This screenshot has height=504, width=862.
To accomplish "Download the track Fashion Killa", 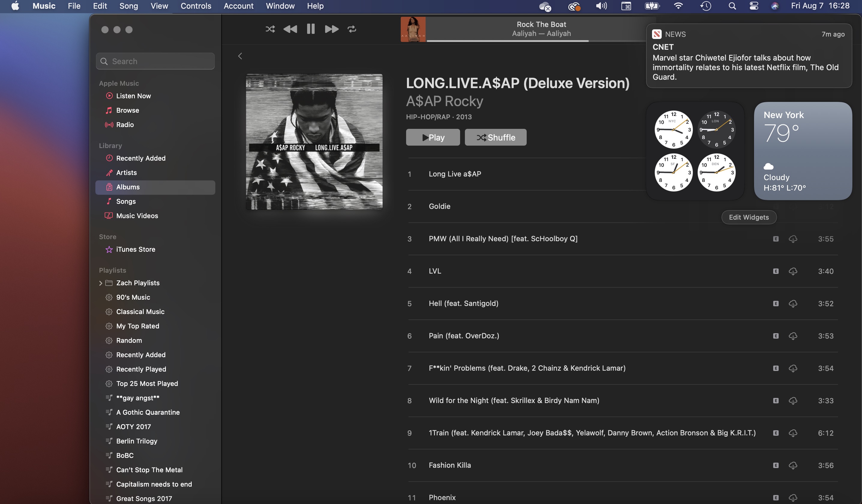I will [x=793, y=465].
